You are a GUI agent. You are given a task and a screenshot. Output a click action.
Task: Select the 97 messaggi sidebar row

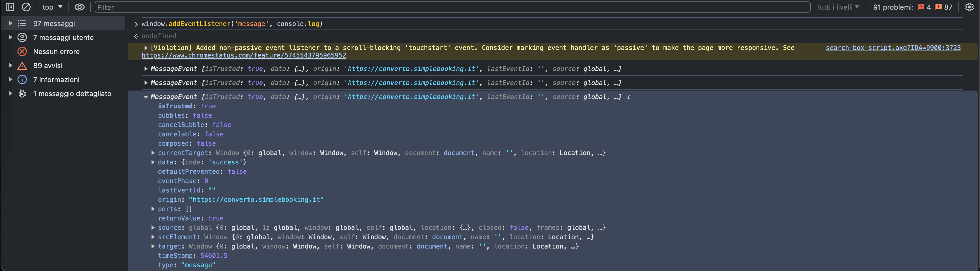tap(63, 23)
